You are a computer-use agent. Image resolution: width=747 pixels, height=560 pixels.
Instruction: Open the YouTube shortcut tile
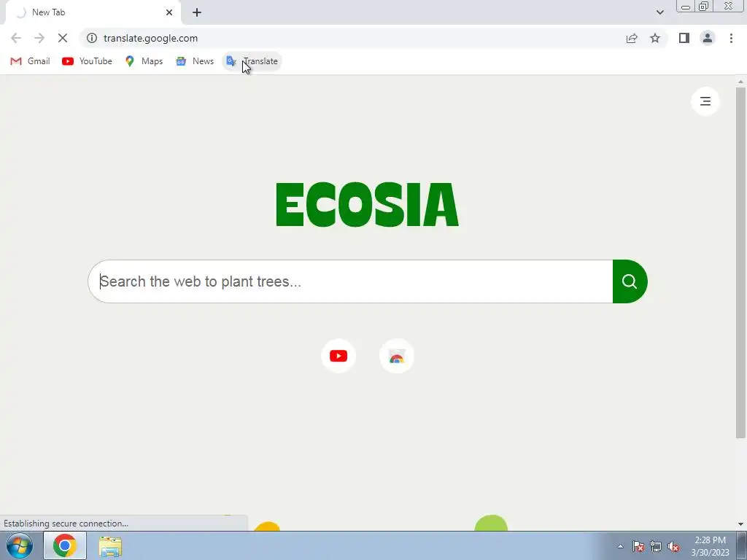coord(338,356)
